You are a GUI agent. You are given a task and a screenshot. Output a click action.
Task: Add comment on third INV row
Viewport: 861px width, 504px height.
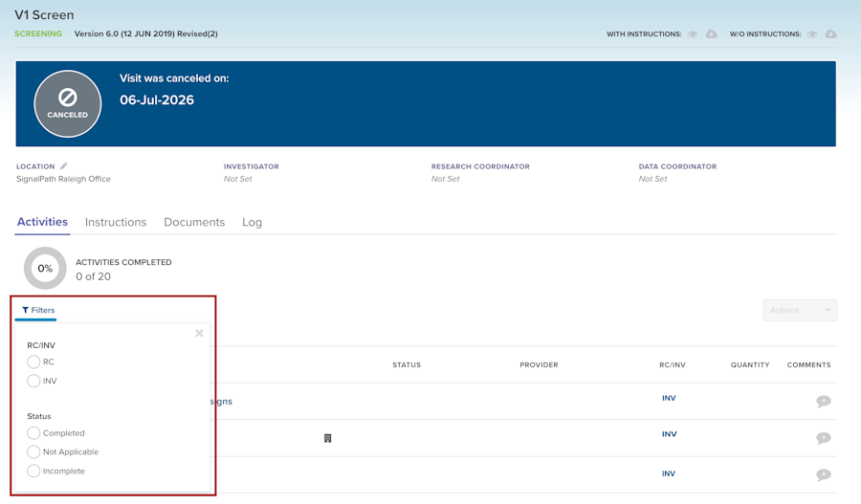823,475
